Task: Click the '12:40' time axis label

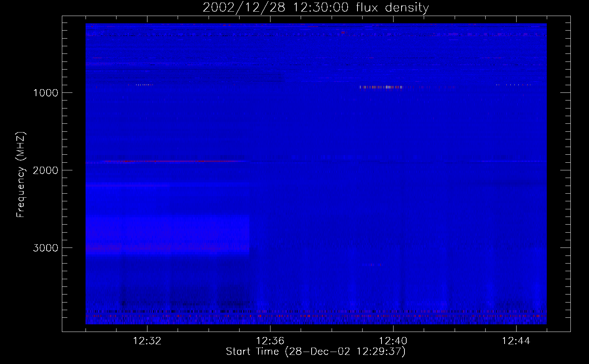Action: (393, 341)
